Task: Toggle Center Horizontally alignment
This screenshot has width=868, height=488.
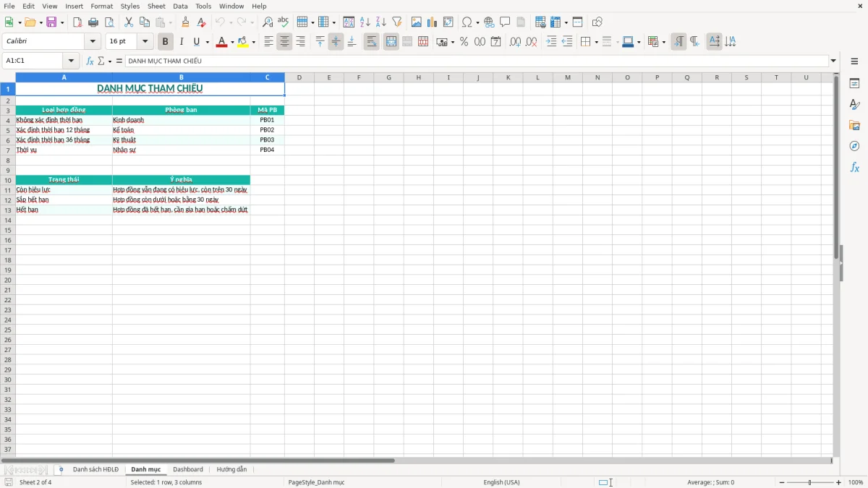Action: pyautogui.click(x=284, y=42)
